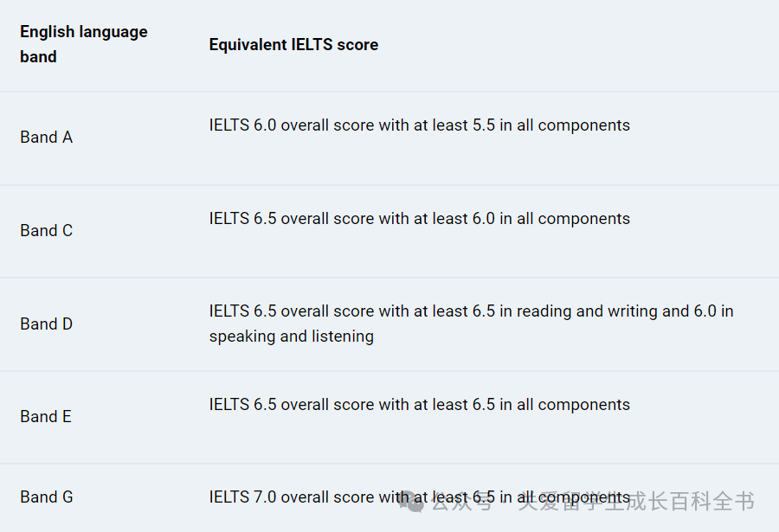Select the Band C row label
779x532 pixels.
46,230
